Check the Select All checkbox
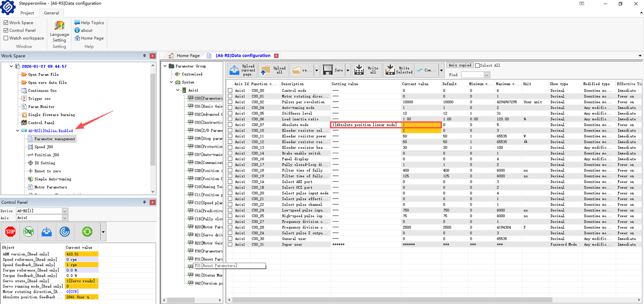Screen dimensions: 644x304 tap(477, 66)
